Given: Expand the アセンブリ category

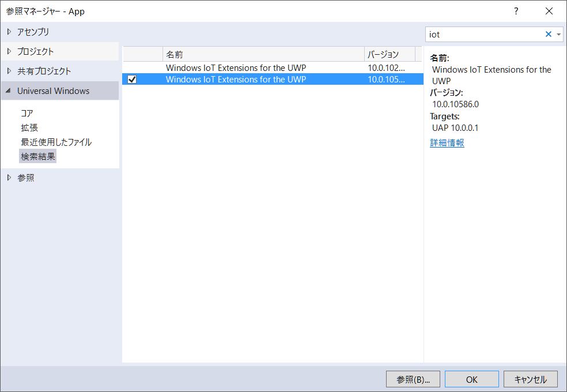Looking at the screenshot, I should [x=9, y=32].
